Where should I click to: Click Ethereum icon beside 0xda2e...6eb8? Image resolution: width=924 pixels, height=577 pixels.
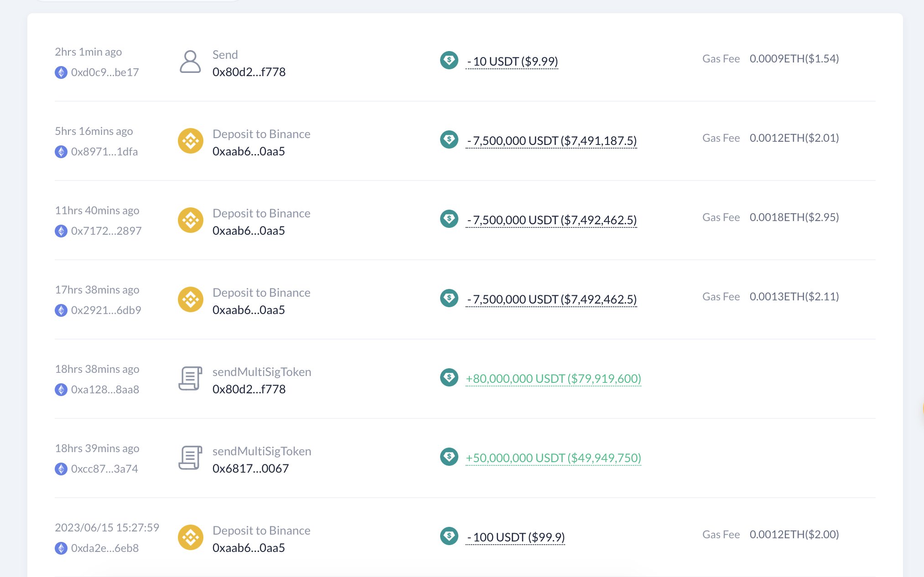click(x=61, y=548)
